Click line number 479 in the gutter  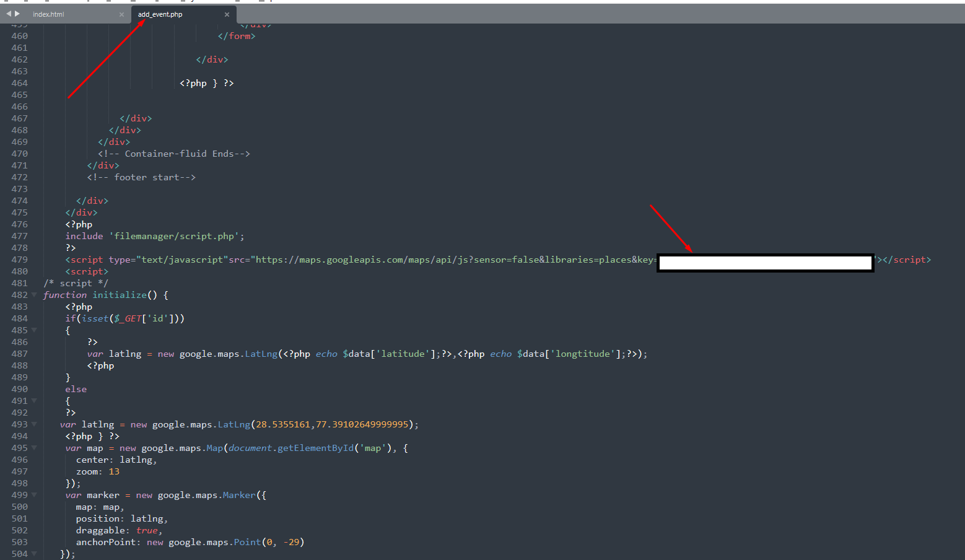(19, 260)
